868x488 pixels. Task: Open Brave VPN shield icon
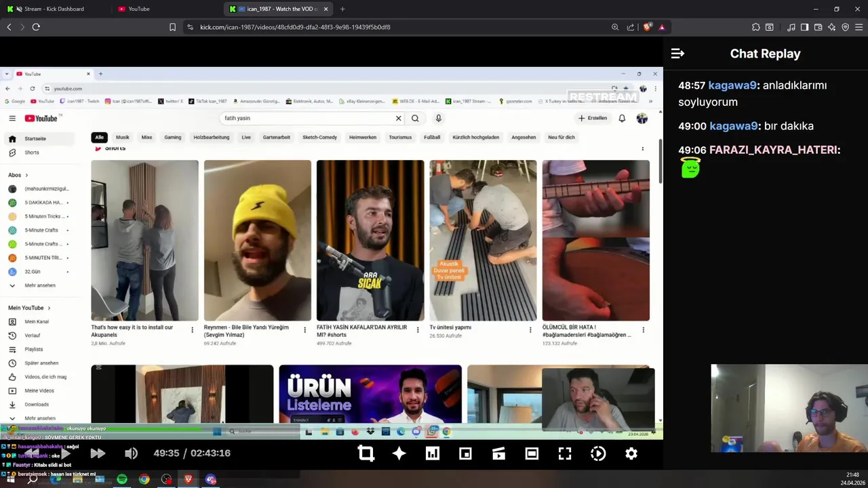(845, 27)
